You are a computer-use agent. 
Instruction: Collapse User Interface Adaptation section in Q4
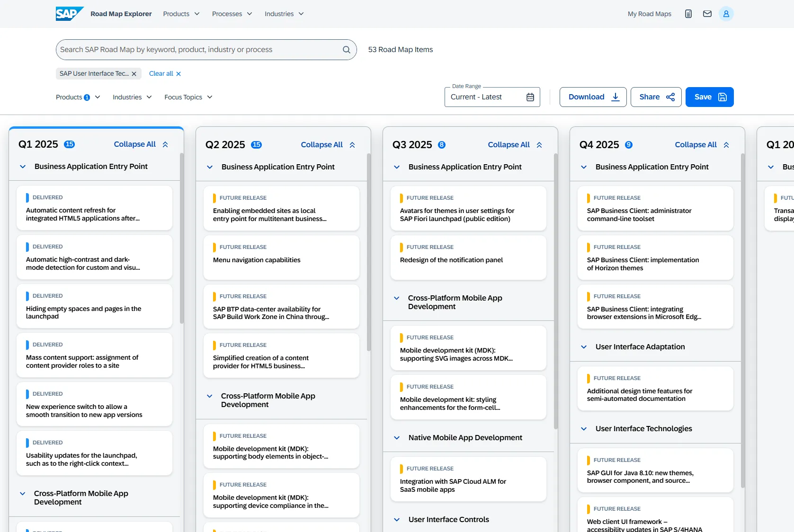coord(584,347)
